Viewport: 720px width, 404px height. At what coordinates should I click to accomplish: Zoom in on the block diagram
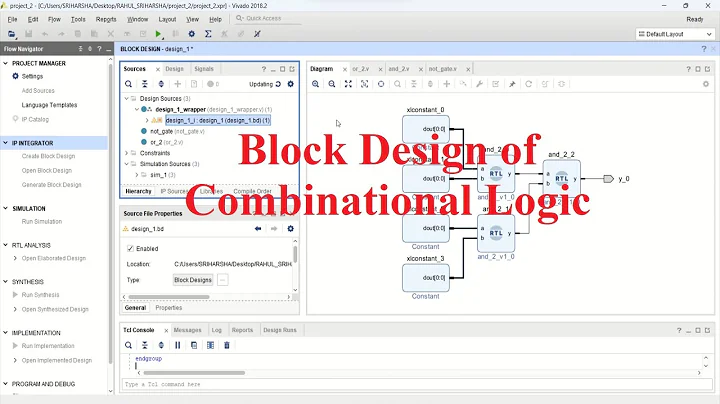coord(315,84)
